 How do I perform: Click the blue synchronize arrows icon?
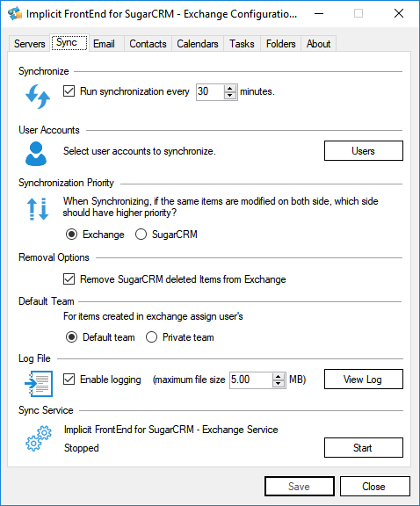pos(38,96)
